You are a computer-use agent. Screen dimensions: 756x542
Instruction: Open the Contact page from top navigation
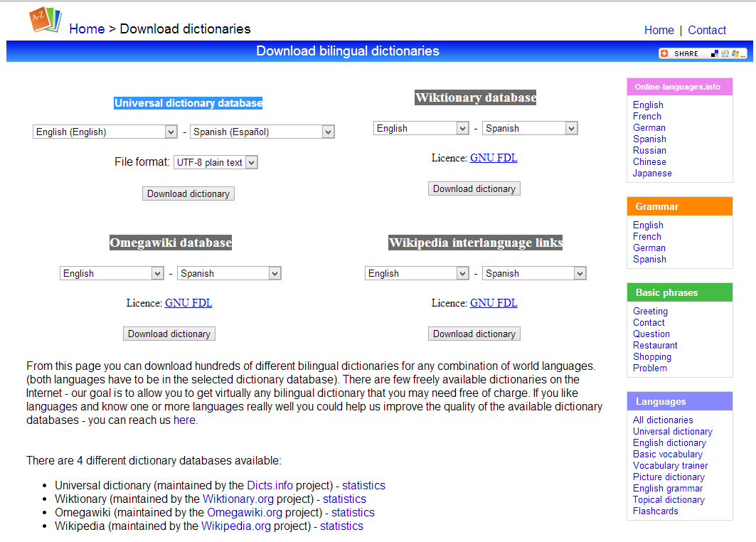707,30
